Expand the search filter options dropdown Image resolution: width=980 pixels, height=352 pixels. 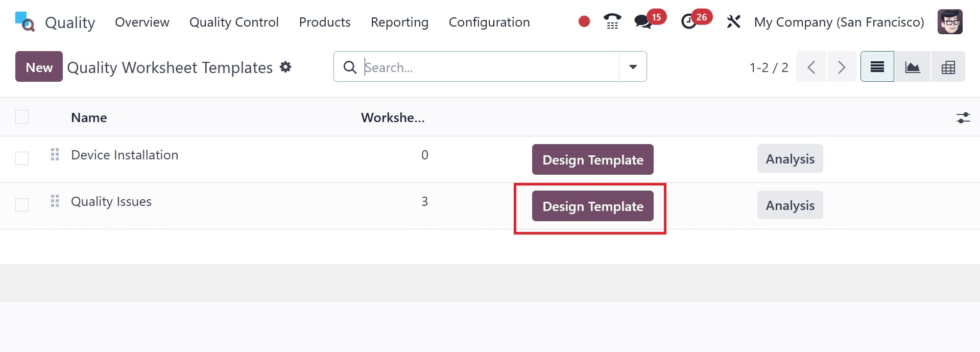pos(633,67)
